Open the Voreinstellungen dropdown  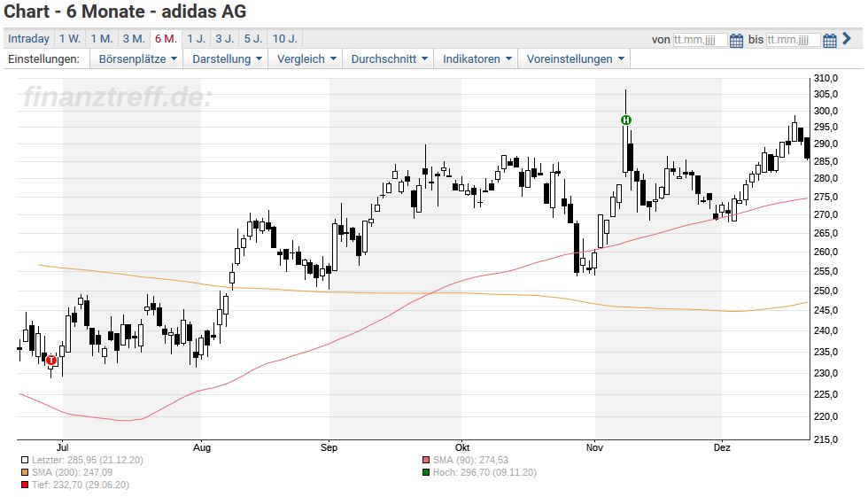(x=575, y=58)
